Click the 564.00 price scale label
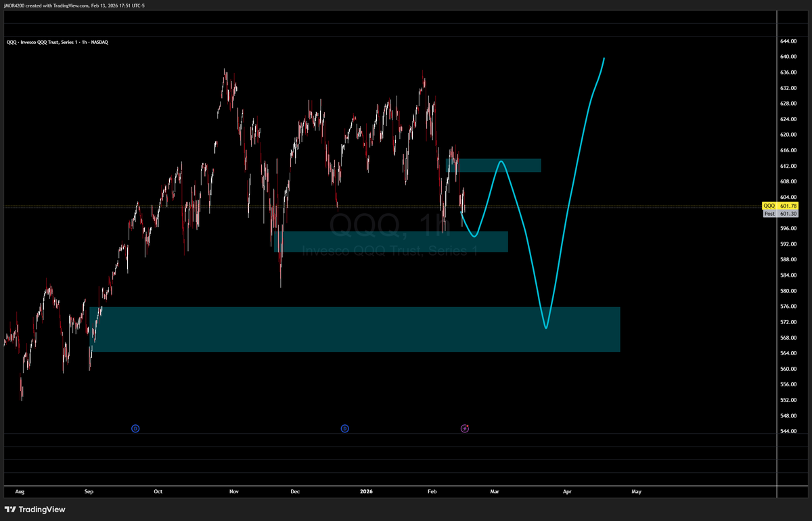Screen dimensions: 812x521 pos(789,353)
